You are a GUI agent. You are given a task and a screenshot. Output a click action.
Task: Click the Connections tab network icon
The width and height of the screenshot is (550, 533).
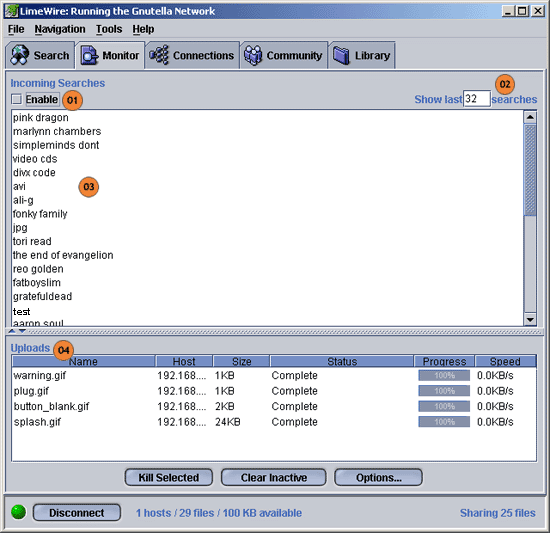point(159,55)
